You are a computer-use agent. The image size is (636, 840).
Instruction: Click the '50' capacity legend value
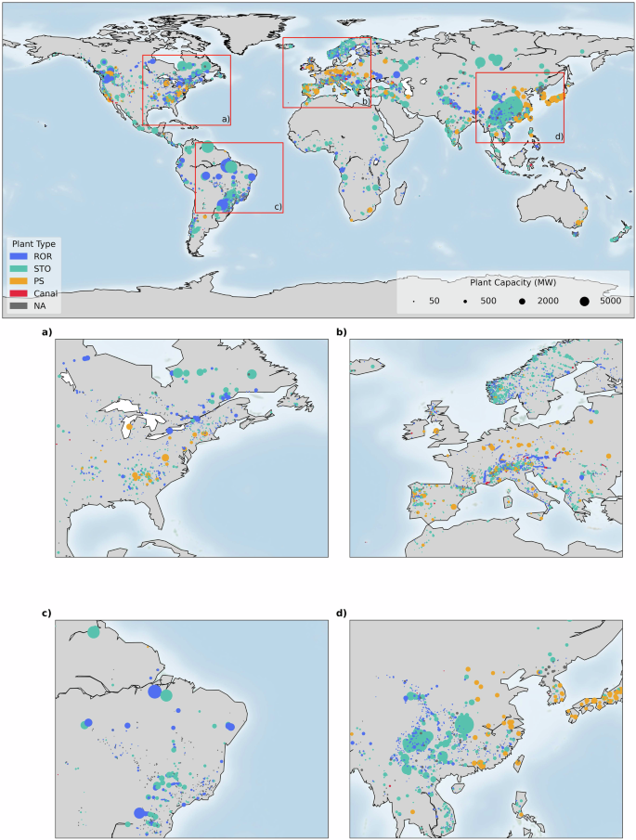tap(434, 301)
